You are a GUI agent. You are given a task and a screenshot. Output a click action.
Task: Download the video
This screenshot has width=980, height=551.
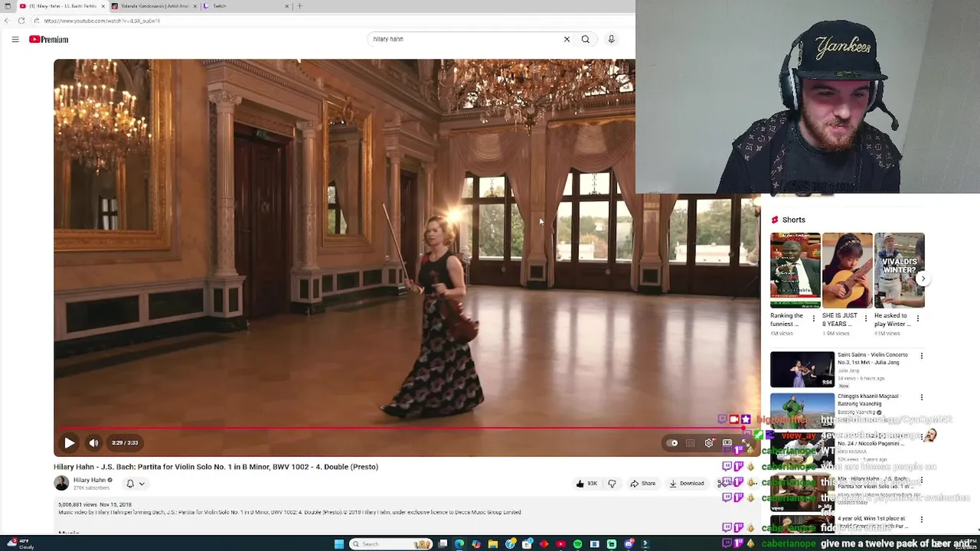[x=687, y=484]
